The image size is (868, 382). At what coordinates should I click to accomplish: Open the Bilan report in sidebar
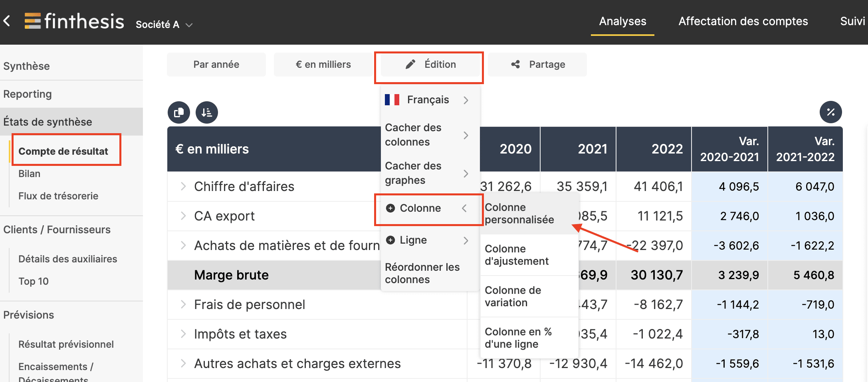click(x=29, y=173)
